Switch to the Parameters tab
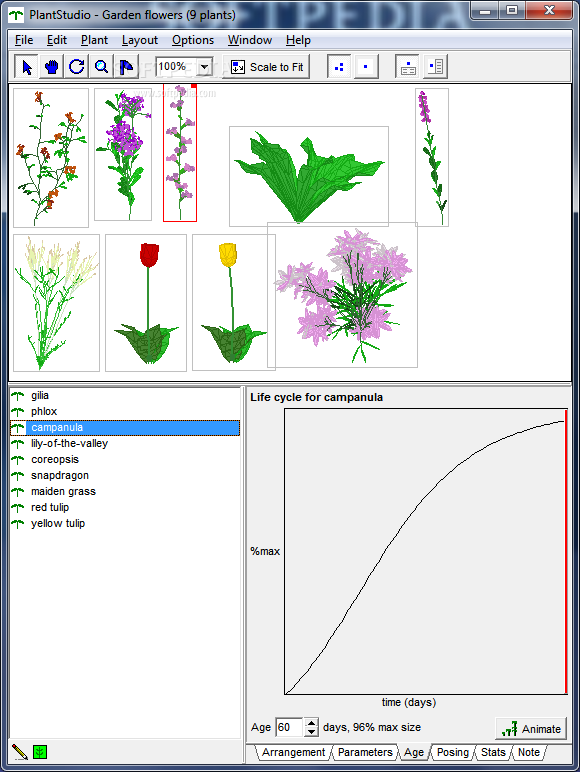580x772 pixels. [365, 752]
